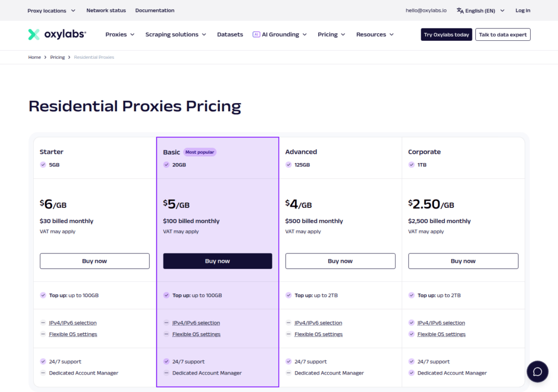This screenshot has height=392, width=558.
Task: Open the Datasets menu item
Action: [x=230, y=34]
